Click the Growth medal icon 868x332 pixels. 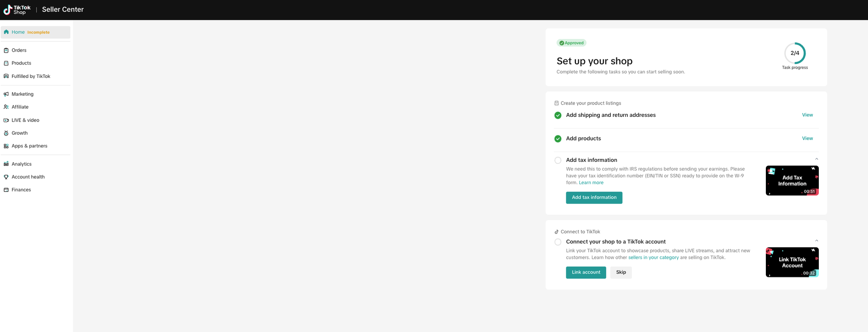6,133
